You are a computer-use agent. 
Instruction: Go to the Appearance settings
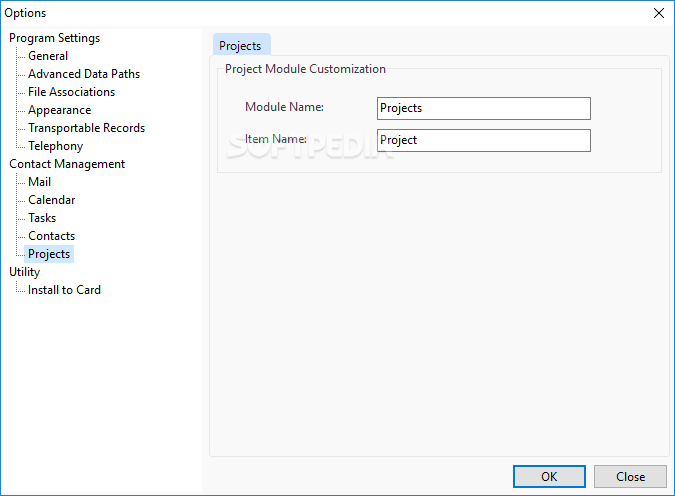[x=59, y=110]
